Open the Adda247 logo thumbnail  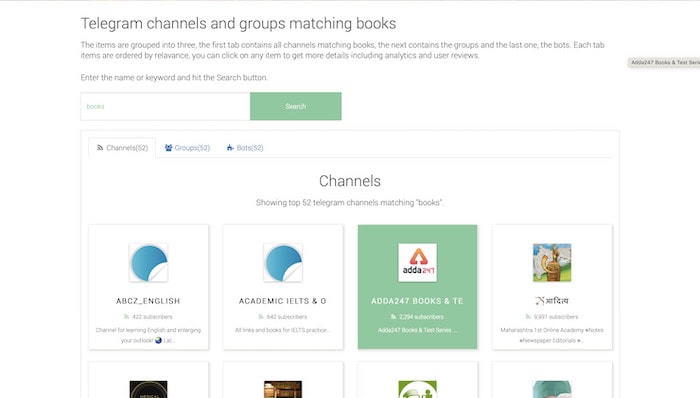pyautogui.click(x=417, y=262)
